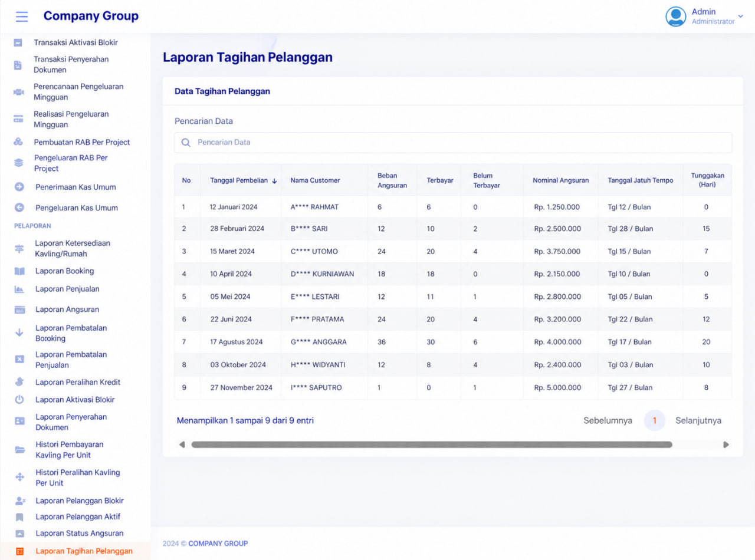
Task: Click the Laporan Ketersediaan Kavling signpost icon
Action: pos(19,249)
